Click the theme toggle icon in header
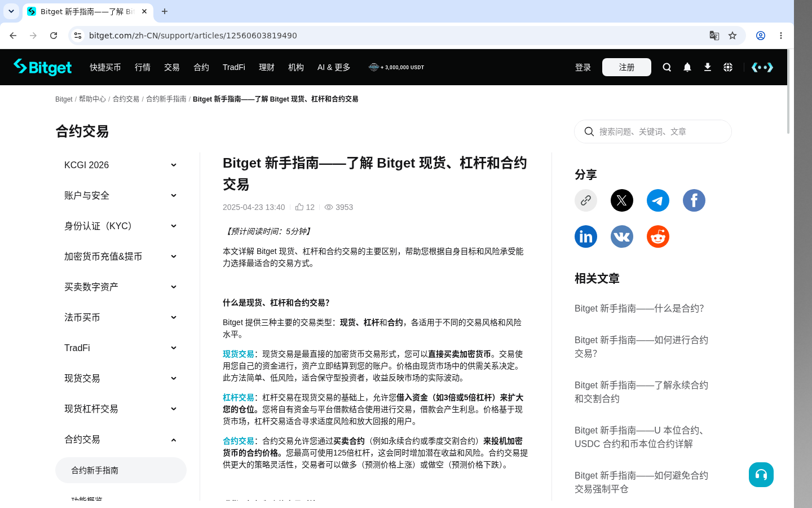The image size is (812, 508). pyautogui.click(x=762, y=67)
